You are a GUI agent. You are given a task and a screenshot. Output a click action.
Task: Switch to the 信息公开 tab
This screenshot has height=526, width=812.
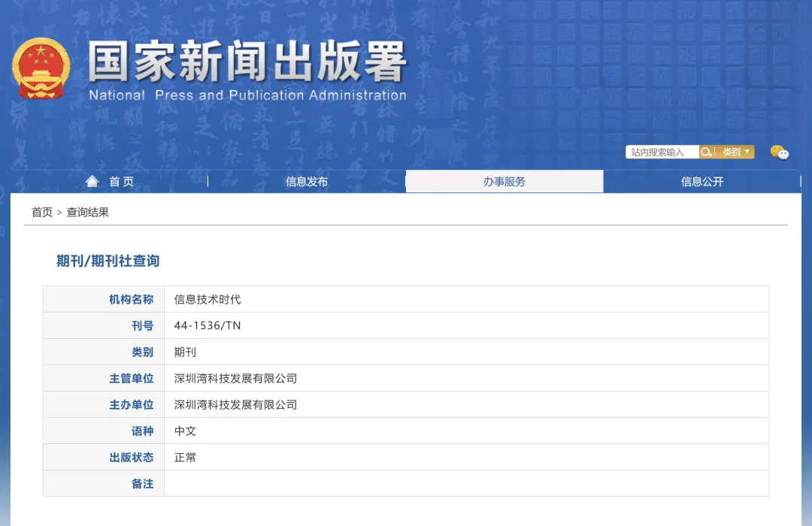(x=701, y=180)
